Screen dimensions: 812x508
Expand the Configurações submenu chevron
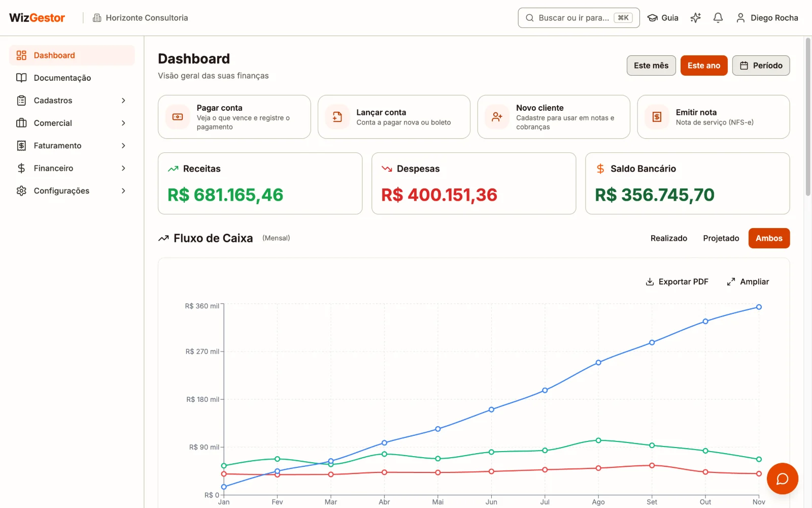point(123,191)
